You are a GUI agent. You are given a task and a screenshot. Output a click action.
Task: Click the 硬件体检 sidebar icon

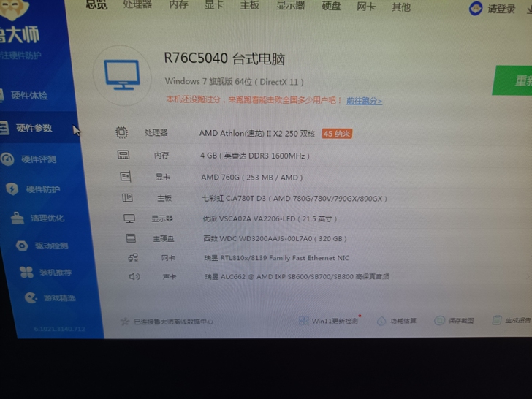1,95
